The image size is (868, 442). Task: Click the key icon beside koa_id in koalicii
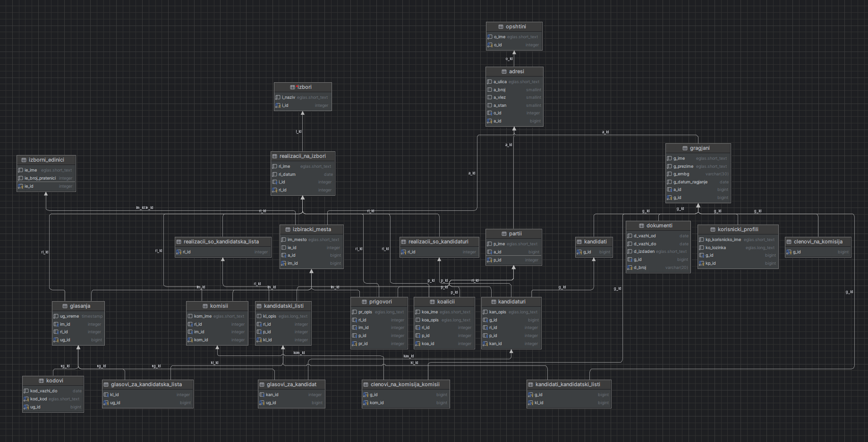click(x=417, y=344)
